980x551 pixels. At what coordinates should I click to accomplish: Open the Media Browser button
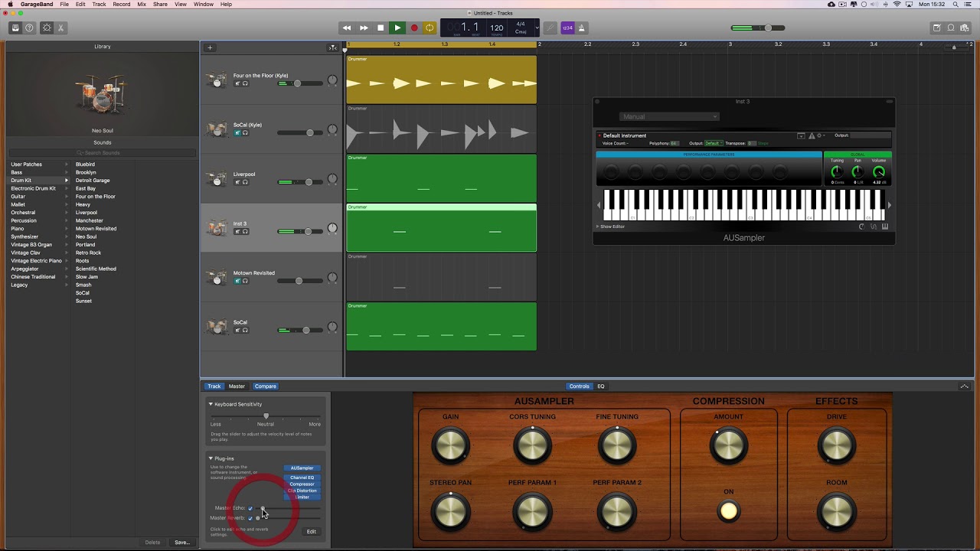click(965, 28)
